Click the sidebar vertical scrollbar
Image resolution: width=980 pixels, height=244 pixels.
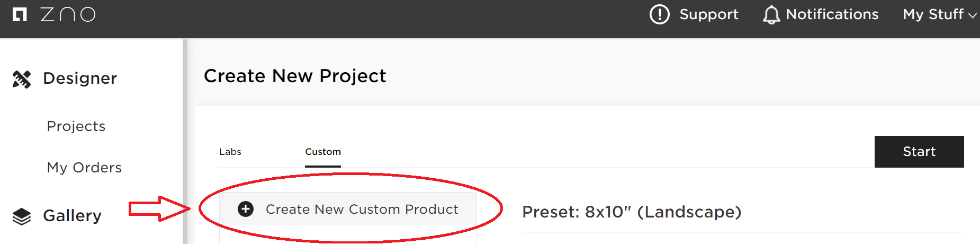tap(185, 141)
